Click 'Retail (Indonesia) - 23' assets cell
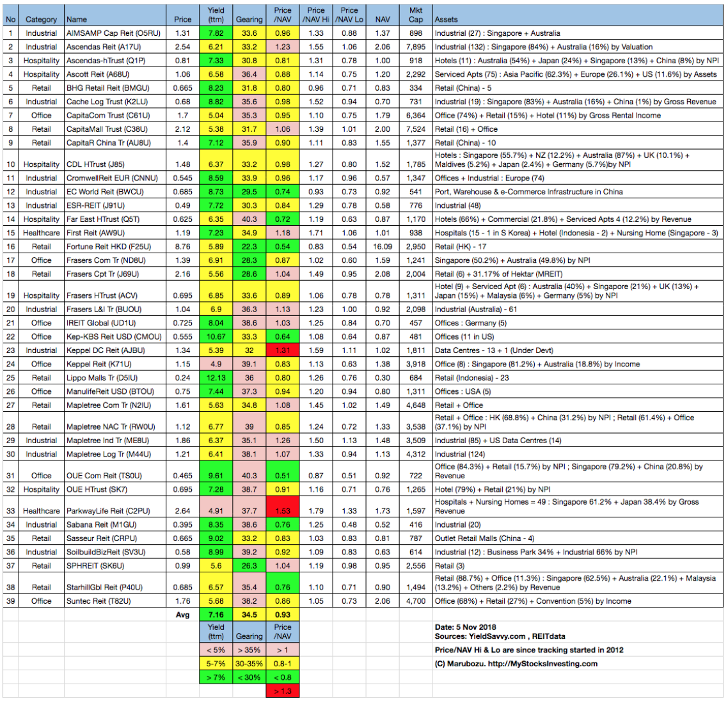Image resolution: width=728 pixels, height=706 pixels. pos(578,378)
